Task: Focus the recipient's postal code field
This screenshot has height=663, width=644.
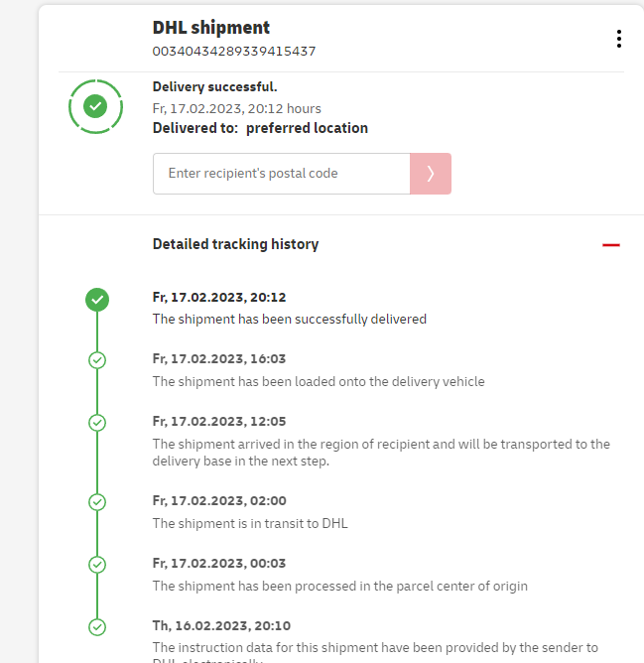Action: (x=281, y=174)
